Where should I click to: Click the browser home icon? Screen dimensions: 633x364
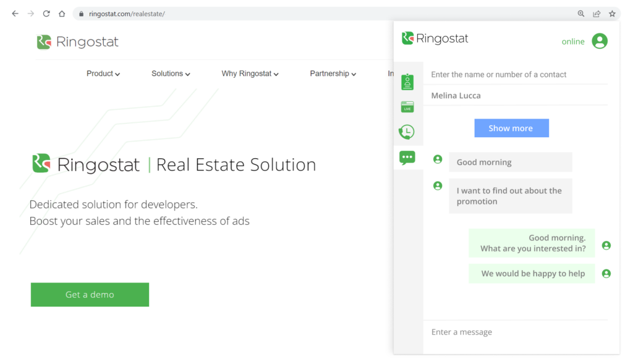click(62, 14)
